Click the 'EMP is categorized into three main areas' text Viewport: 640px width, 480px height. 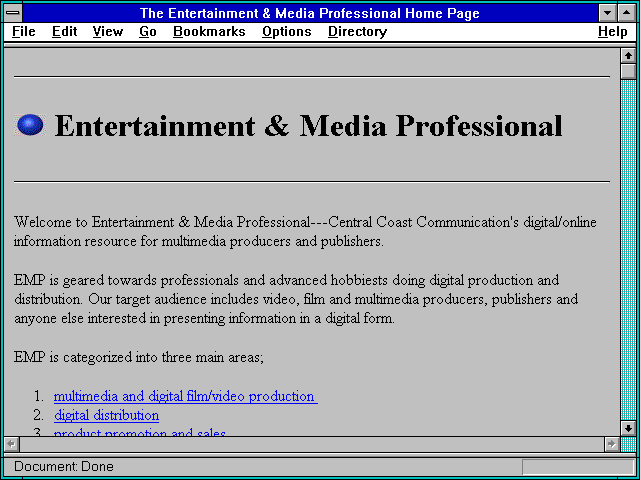[x=139, y=357]
